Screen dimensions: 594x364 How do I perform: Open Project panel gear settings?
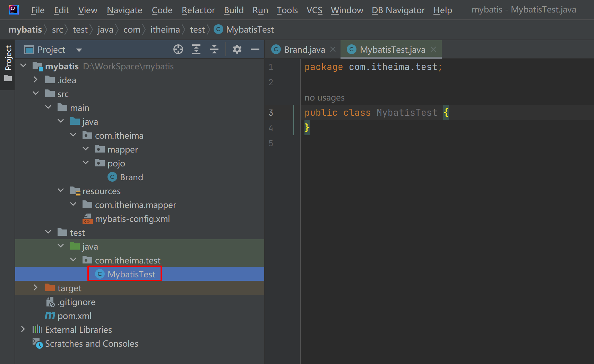(x=237, y=50)
